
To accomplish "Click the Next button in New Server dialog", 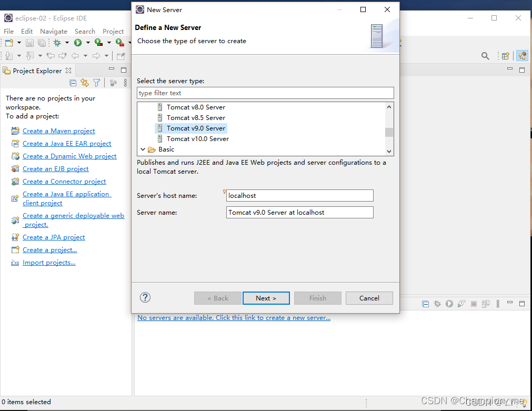I will tap(266, 298).
